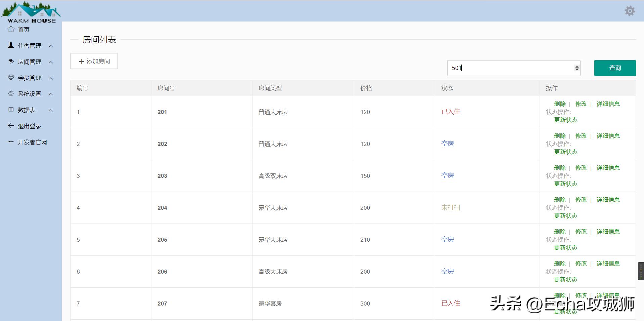The image size is (644, 321).
Task: Collapse the 房间管理 section chevron
Action: coord(51,62)
